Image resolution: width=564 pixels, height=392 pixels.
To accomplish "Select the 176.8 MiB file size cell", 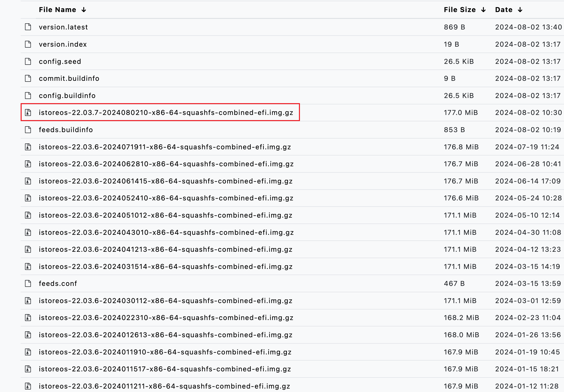I will 461,147.
